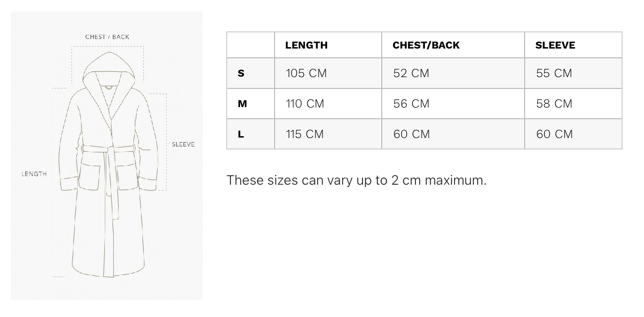644x317 pixels.
Task: Click the M size row label
Action: pos(251,104)
